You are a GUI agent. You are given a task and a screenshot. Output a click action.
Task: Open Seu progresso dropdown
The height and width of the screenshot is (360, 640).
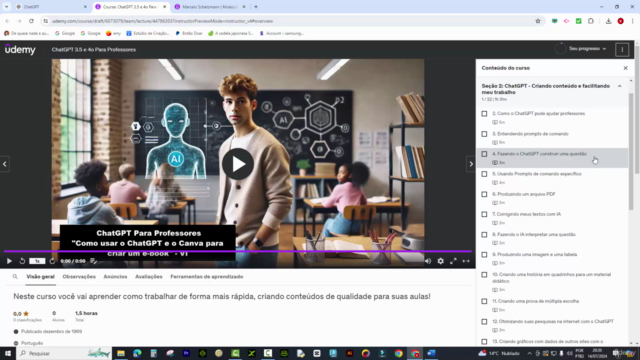pyautogui.click(x=587, y=49)
